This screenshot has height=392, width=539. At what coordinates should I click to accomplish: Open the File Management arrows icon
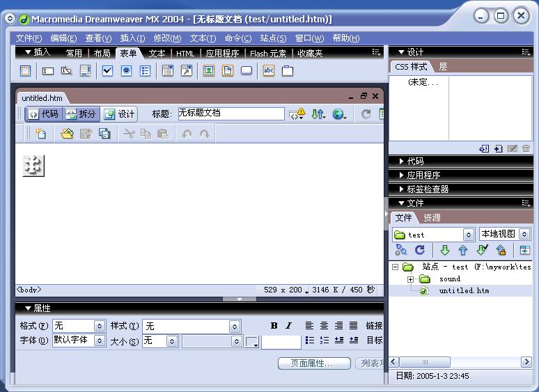318,114
